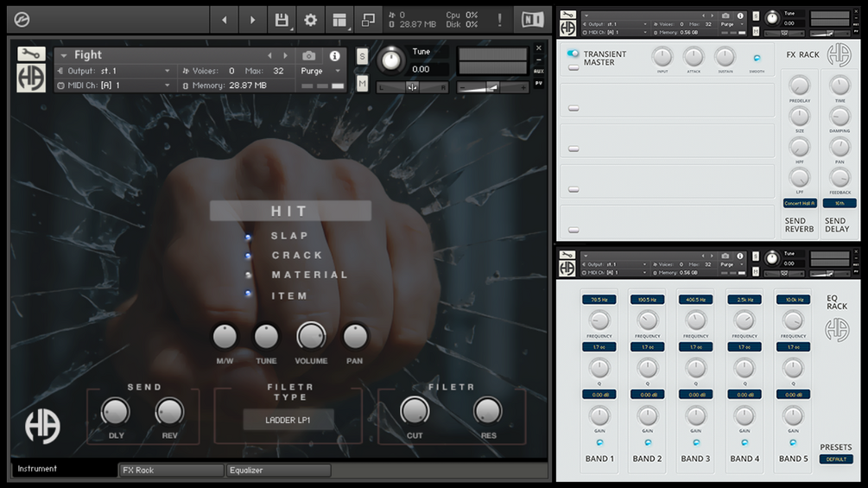Open the EQ presets DEFAULT selector
The image size is (868, 488).
[836, 459]
